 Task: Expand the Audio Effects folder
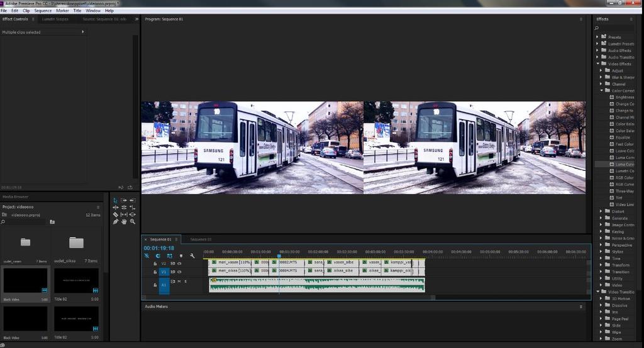tap(597, 50)
